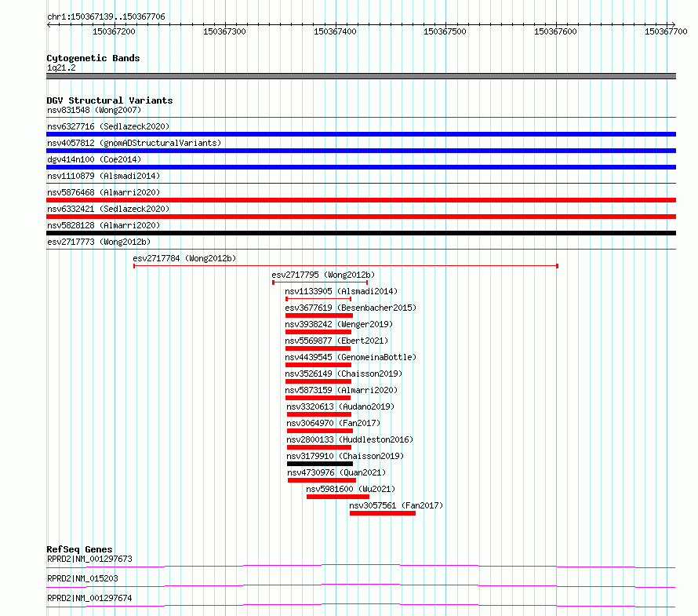Viewport: 698px width, 616px height.
Task: Open the esv2717773 (Wong2012b) variant
Action: point(99,242)
